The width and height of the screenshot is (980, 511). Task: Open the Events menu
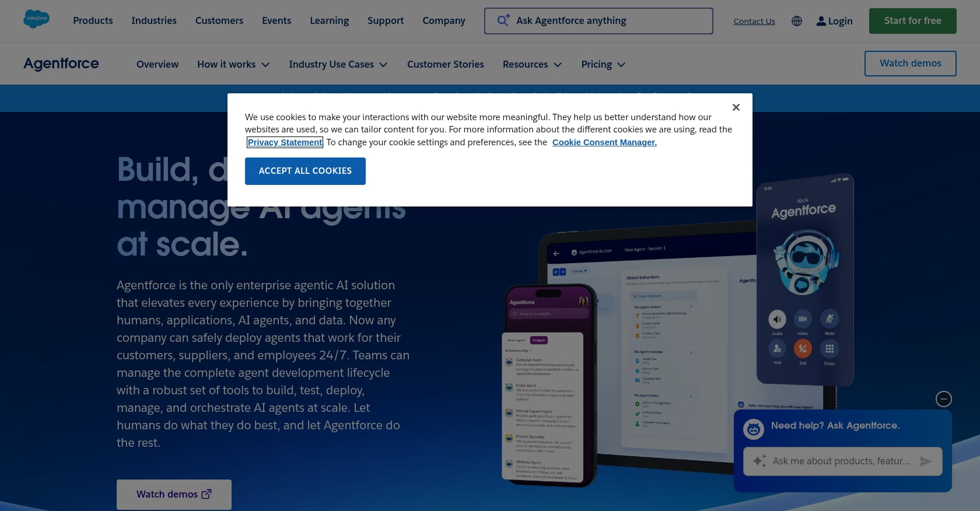[x=276, y=20]
